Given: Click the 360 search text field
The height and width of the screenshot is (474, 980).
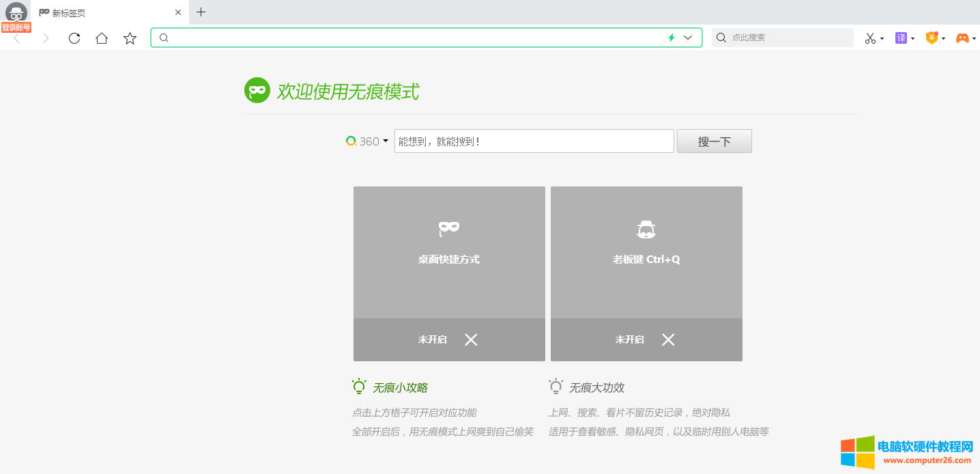Looking at the screenshot, I should 534,141.
